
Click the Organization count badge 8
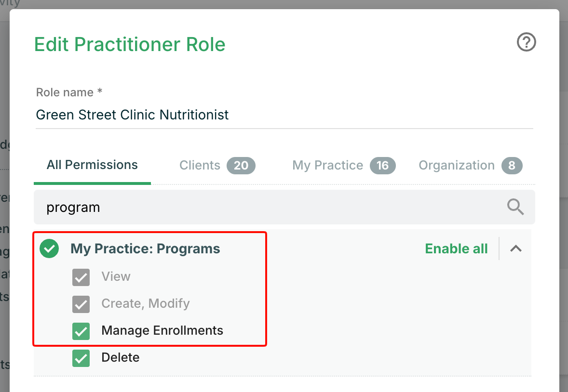click(x=512, y=166)
